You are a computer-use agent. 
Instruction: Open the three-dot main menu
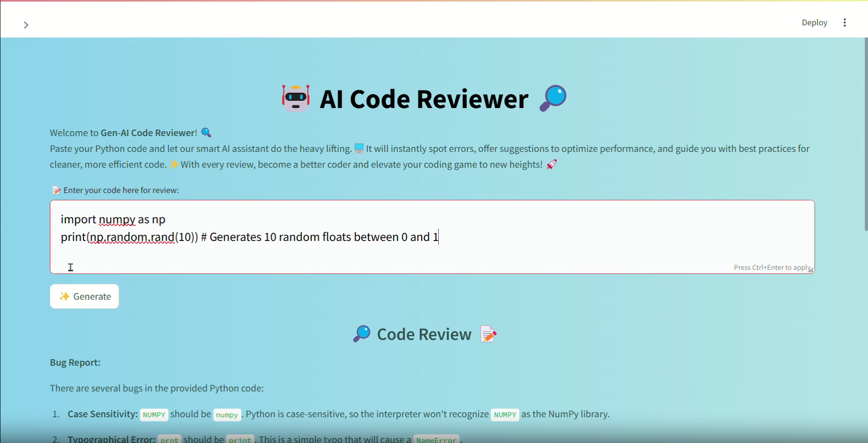[844, 23]
